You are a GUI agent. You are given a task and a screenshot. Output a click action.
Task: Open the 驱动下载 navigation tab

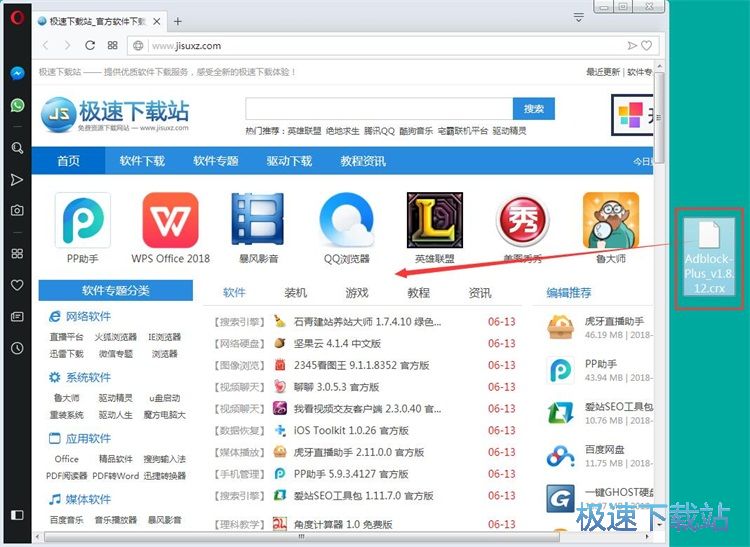289,161
